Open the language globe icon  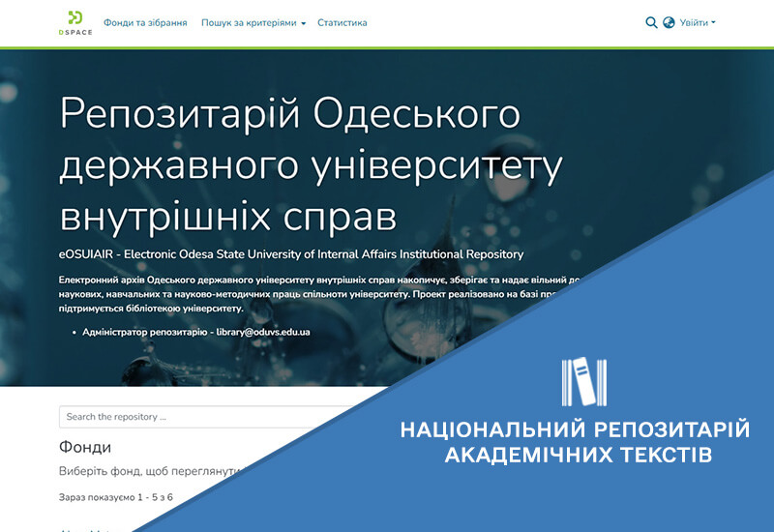(x=669, y=22)
